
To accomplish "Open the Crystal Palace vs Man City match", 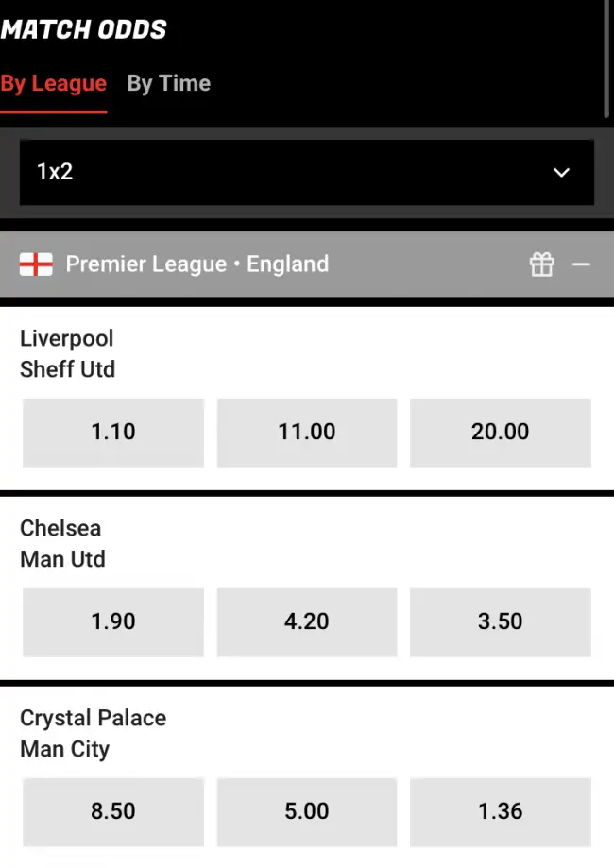I will point(93,733).
